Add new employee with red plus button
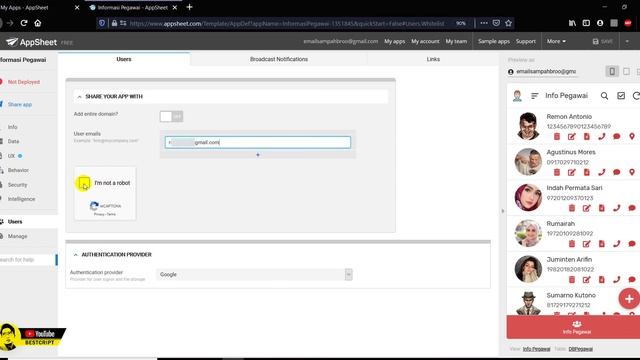 point(629,299)
